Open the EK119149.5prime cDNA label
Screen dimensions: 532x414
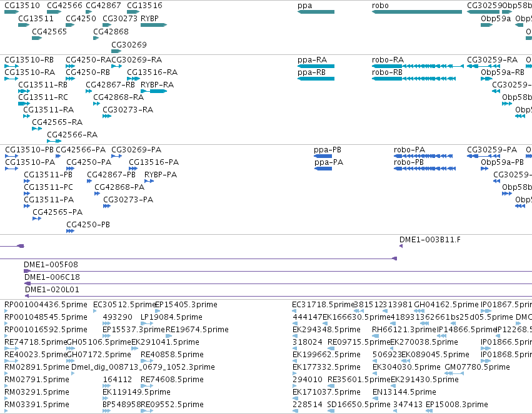coord(136,392)
